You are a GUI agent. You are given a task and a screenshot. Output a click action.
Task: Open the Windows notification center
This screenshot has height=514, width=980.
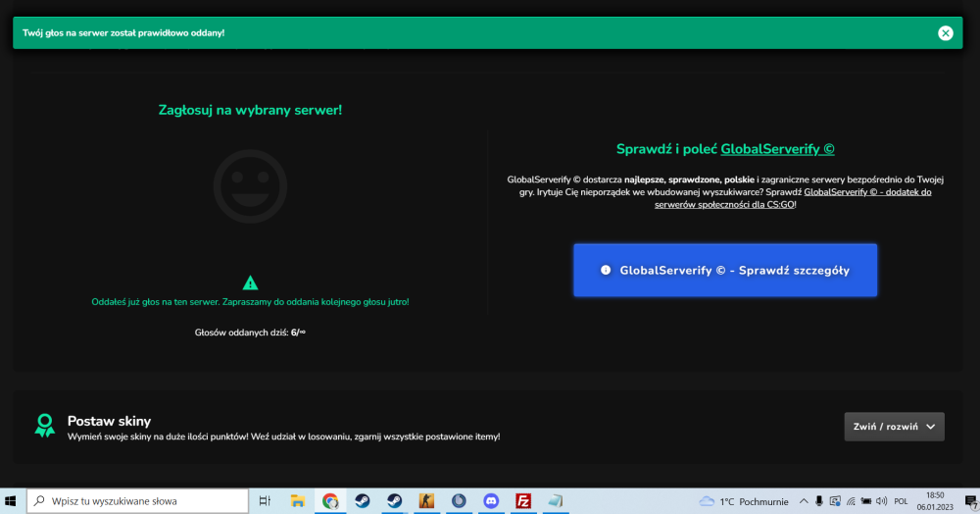970,501
